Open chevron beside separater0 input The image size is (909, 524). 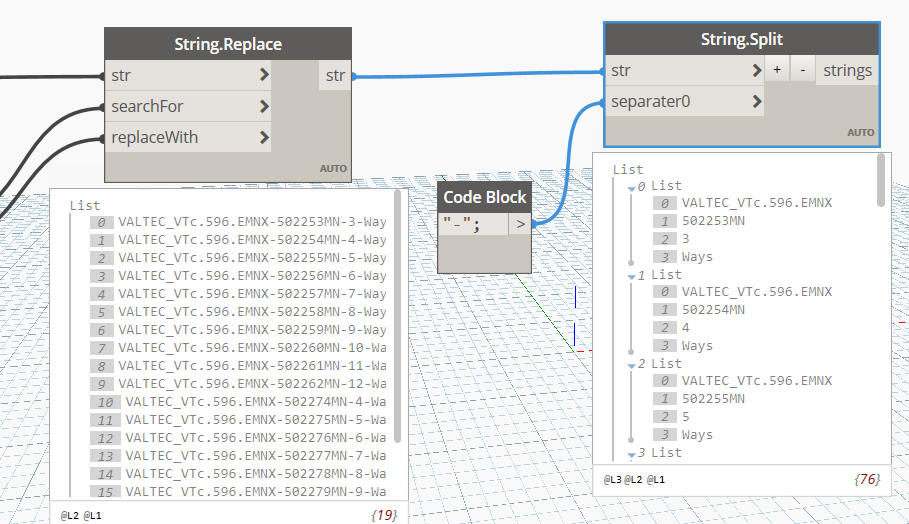(x=757, y=101)
